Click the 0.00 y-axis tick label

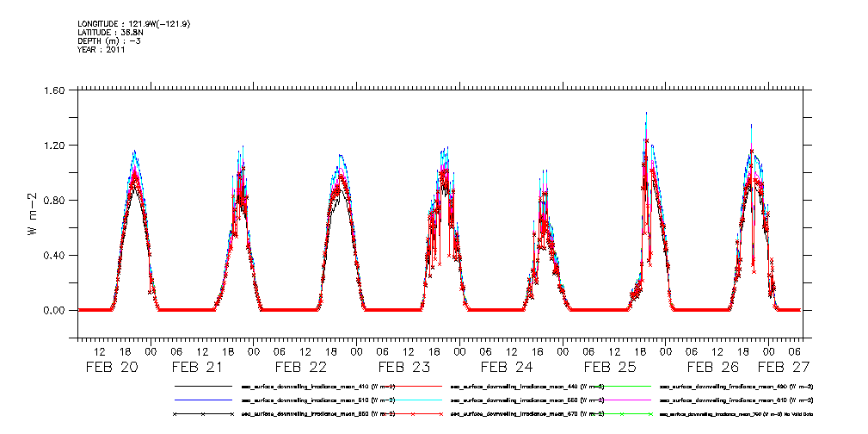tap(53, 311)
